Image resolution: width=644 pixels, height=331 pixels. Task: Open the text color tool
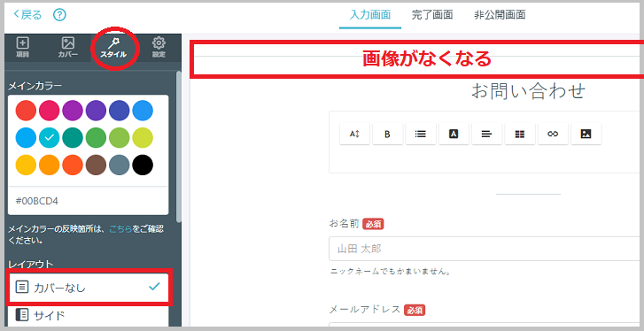[454, 134]
